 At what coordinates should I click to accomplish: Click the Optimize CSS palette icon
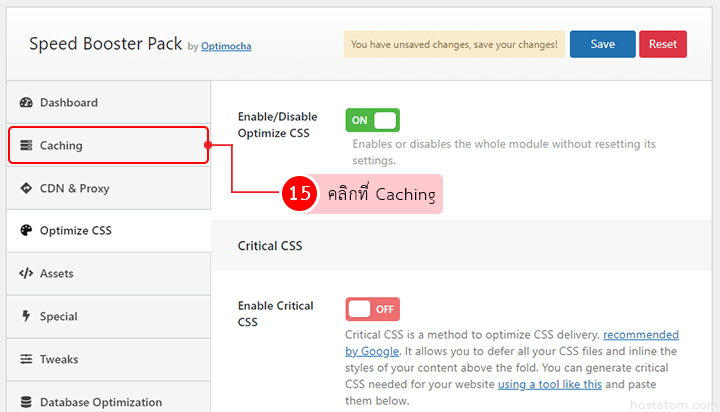click(26, 231)
